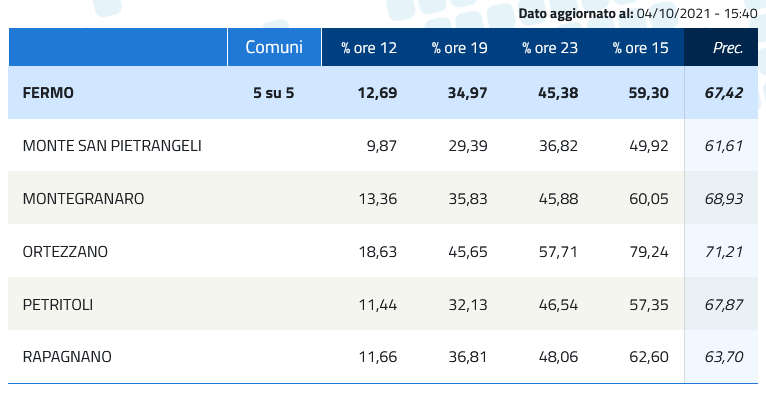Click Petritoli's 11,44 value
The height and width of the screenshot is (393, 766).
[x=378, y=305]
